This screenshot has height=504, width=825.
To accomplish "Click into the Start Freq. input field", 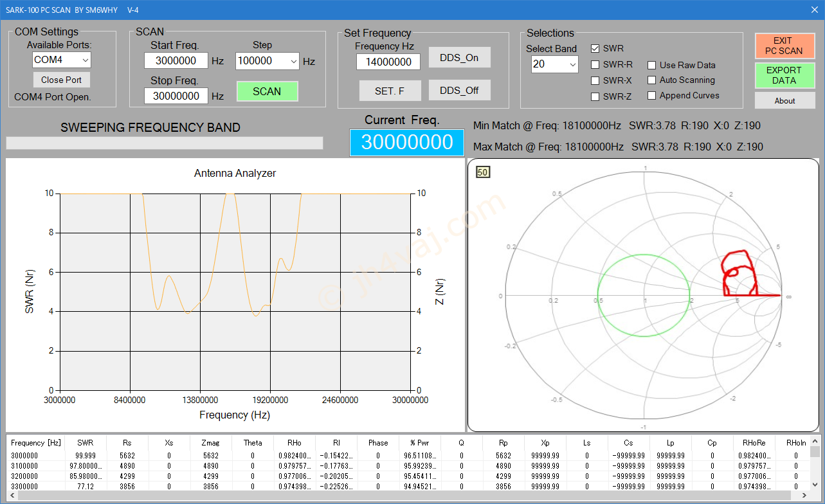I will click(x=176, y=60).
